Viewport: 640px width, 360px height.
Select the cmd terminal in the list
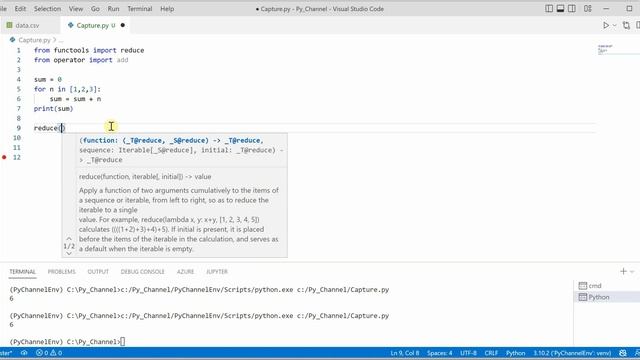(607, 286)
